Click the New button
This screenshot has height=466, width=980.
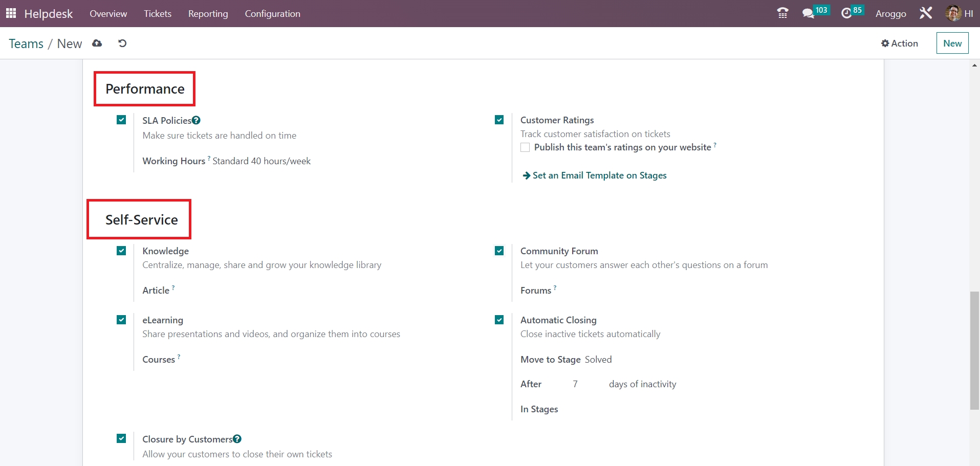click(952, 43)
